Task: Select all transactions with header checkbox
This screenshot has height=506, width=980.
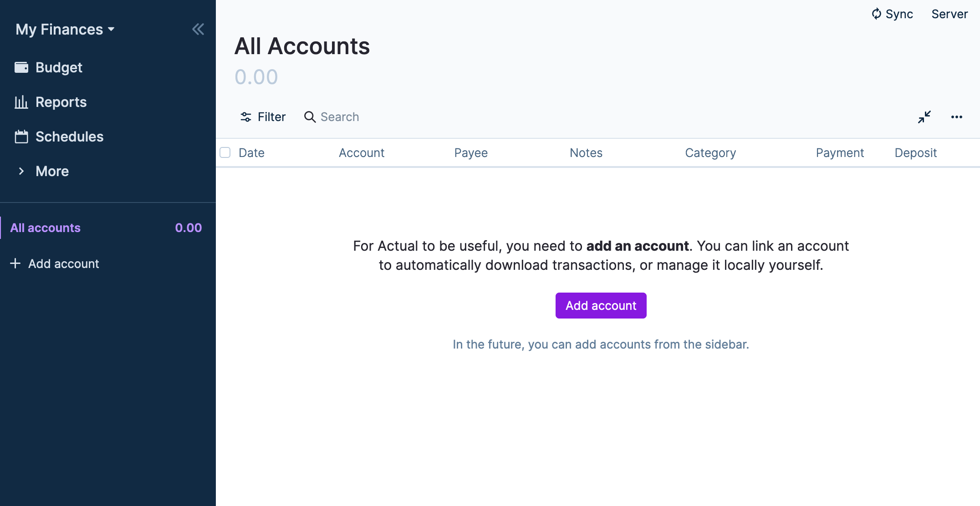Action: point(225,153)
